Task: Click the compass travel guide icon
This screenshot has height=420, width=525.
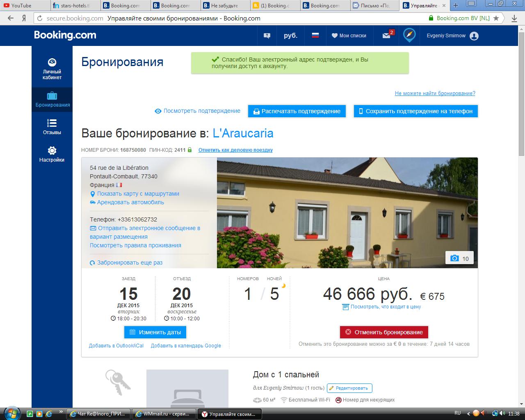Action: pos(409,35)
